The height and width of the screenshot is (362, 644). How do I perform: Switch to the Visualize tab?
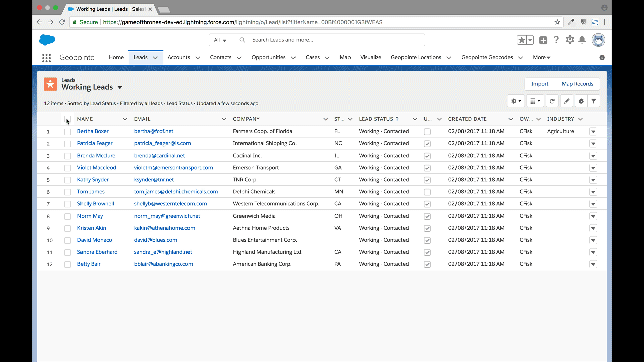coord(371,57)
